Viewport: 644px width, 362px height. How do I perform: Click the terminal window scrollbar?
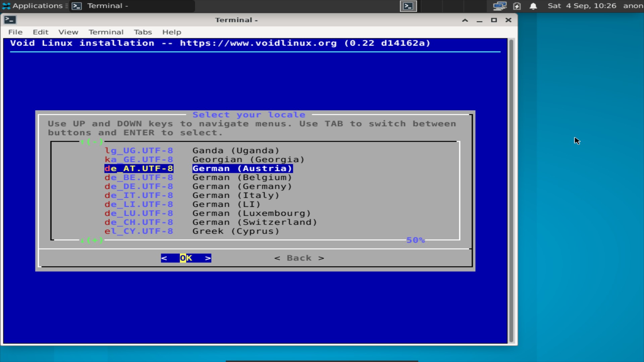tap(511, 191)
